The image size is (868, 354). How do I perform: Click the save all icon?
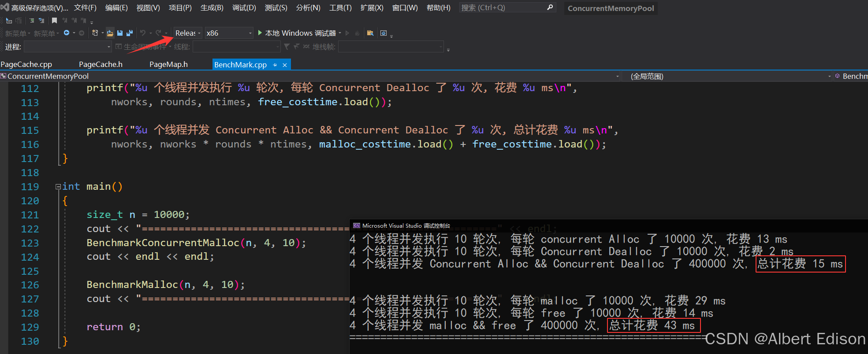click(130, 33)
